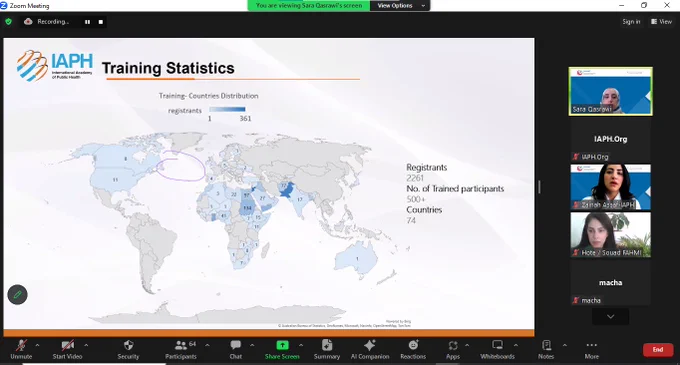Click the red End meeting button
This screenshot has width=680, height=365.
(x=658, y=349)
